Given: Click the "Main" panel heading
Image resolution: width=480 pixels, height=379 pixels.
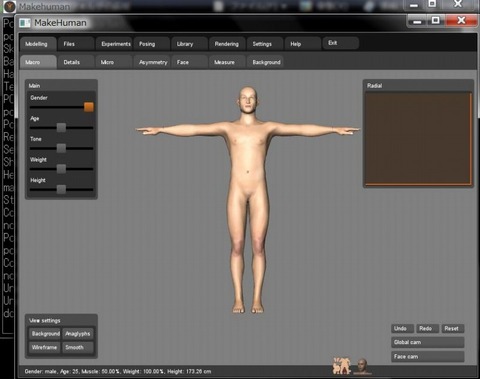Looking at the screenshot, I should point(34,86).
